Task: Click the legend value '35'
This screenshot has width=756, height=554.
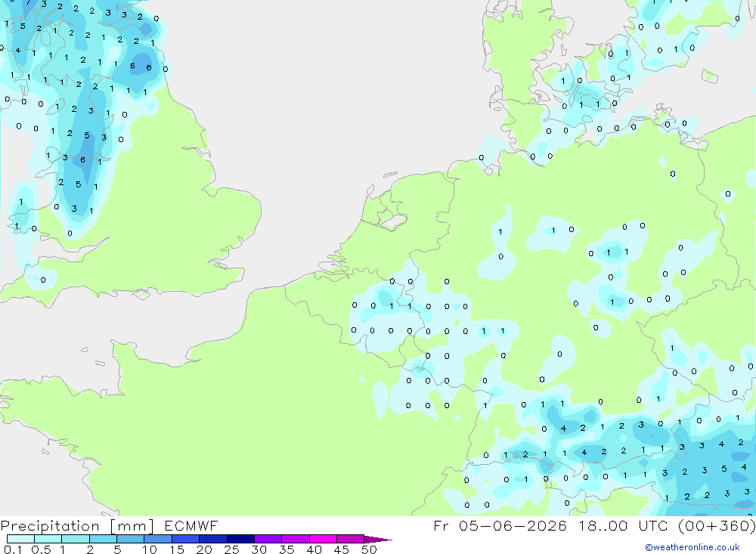Action: pyautogui.click(x=287, y=549)
